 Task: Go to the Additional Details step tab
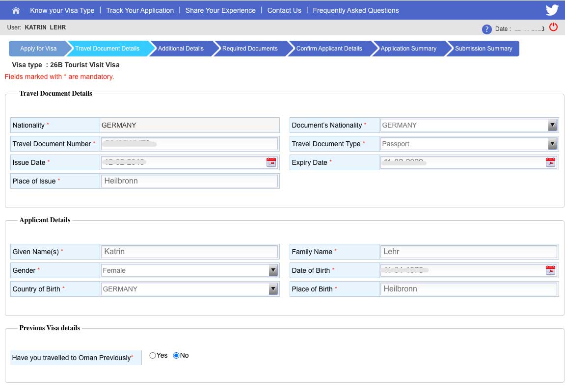click(181, 49)
